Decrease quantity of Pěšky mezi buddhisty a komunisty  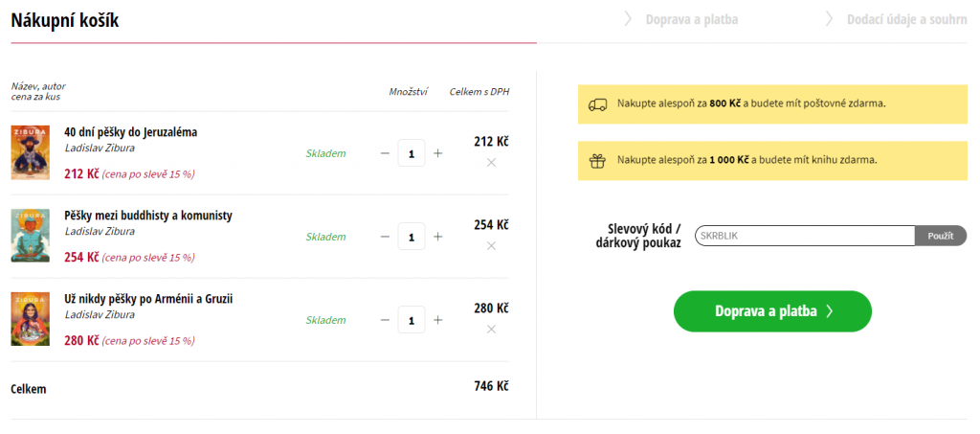click(385, 237)
